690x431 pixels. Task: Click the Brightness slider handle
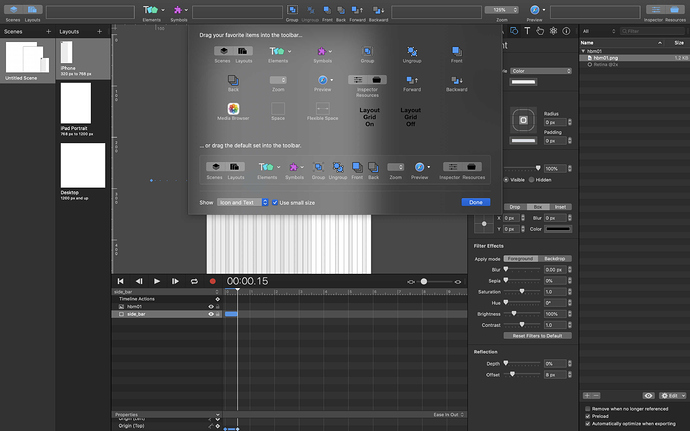point(514,314)
